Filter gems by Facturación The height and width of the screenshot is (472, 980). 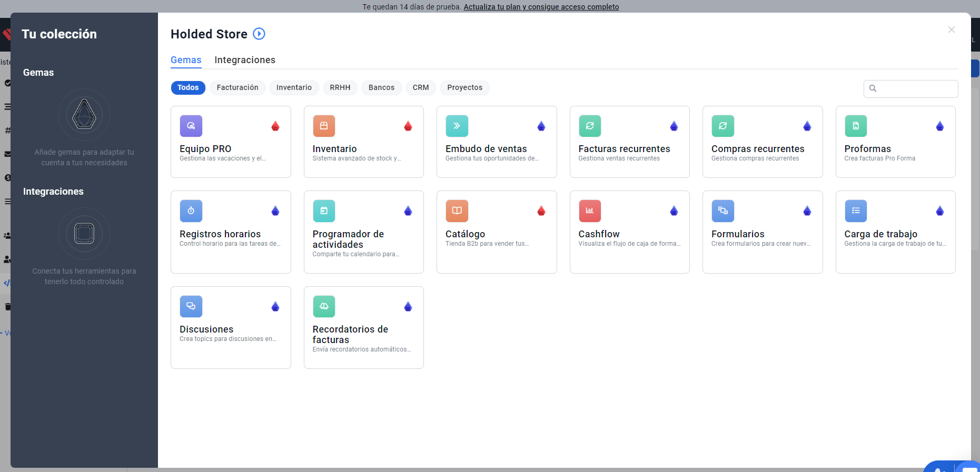click(x=237, y=87)
